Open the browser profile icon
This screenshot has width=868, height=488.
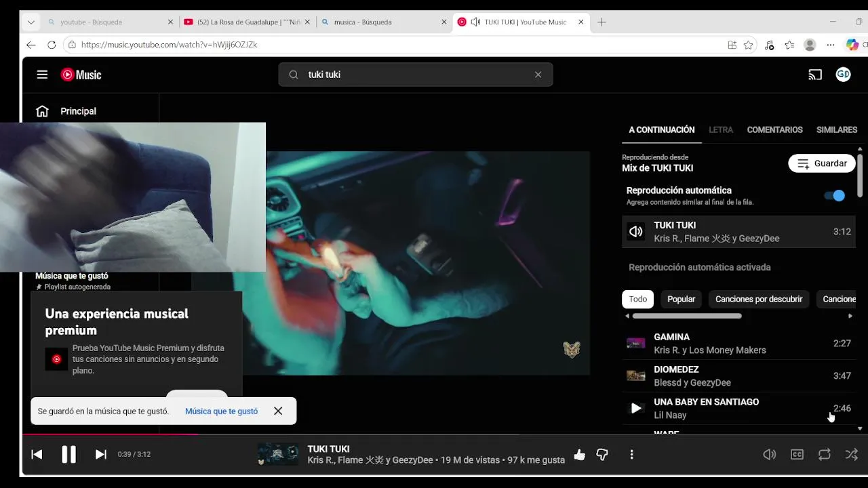[810, 45]
